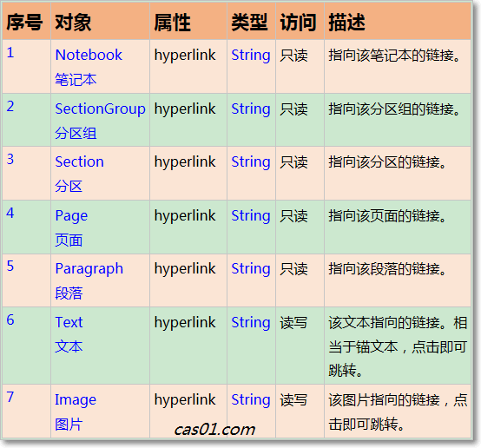Click the String link in Section row
Viewport: 481px width, 448px height.
[251, 162]
